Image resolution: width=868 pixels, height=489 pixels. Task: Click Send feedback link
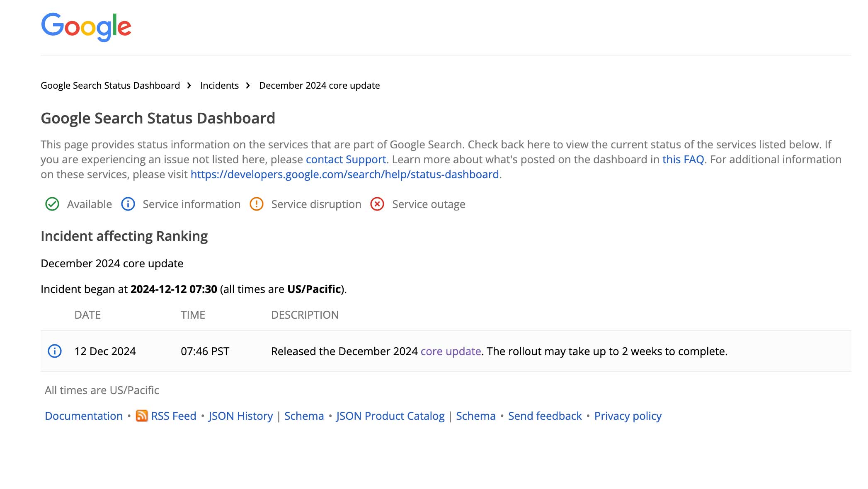[x=545, y=416]
